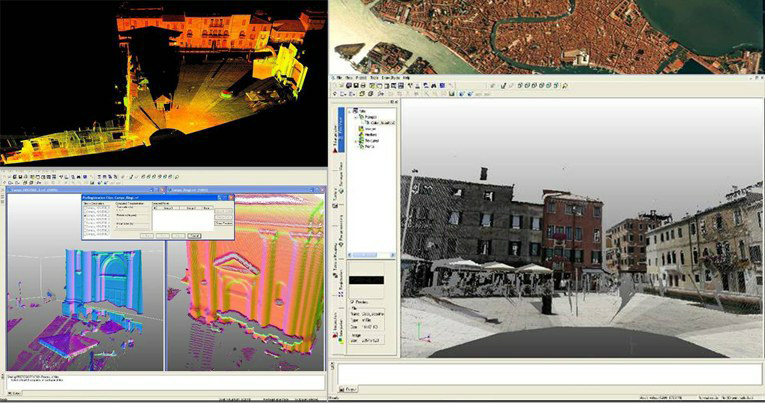Click the blue square icon in right window toolbar
The height and width of the screenshot is (403, 765).
point(442,85)
